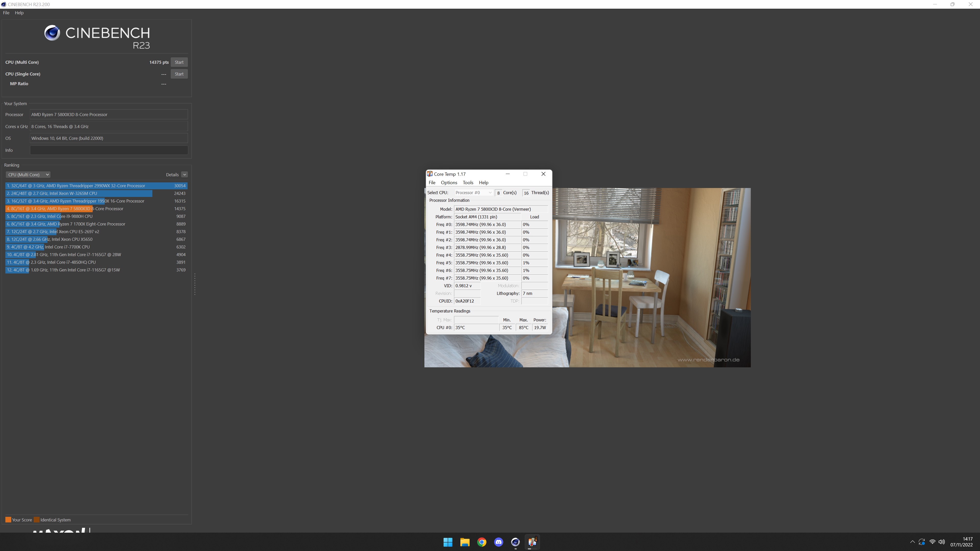980x551 pixels.
Task: Start the CPU Single Core test
Action: (179, 74)
